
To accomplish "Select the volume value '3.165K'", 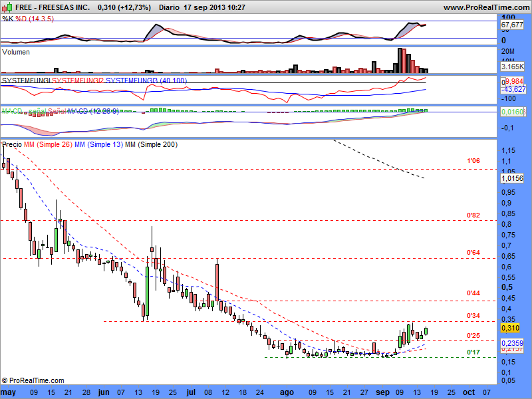I will click(x=513, y=66).
